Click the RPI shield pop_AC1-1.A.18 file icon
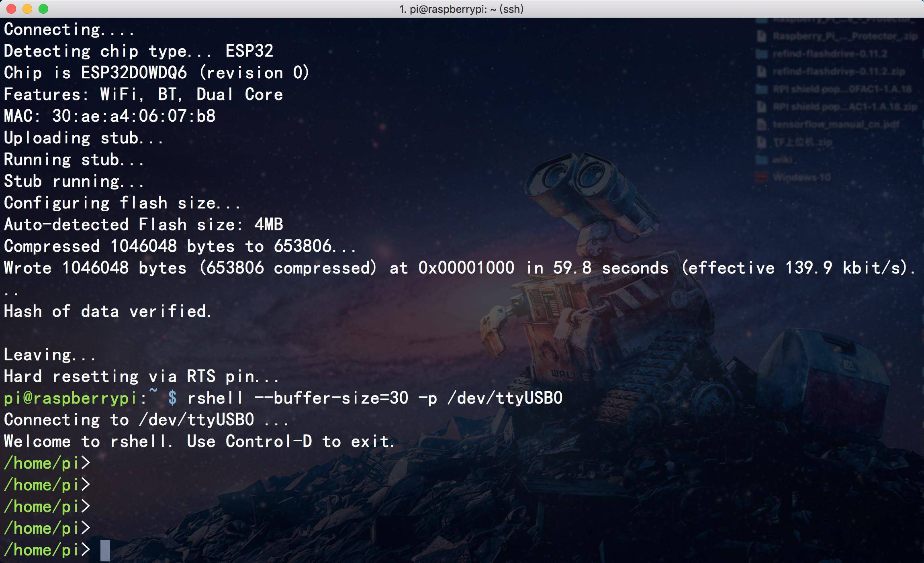 (761, 106)
